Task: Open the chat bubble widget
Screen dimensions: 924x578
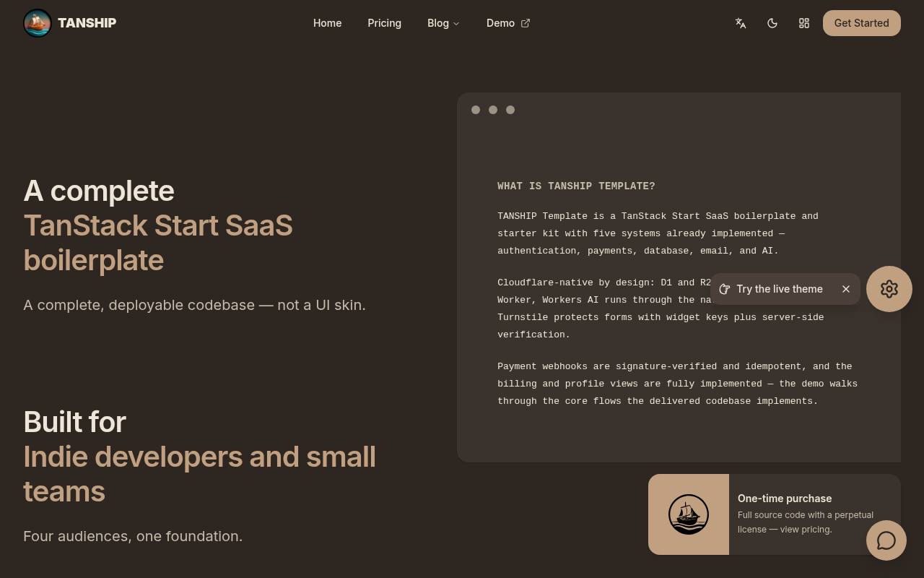Action: (886, 540)
